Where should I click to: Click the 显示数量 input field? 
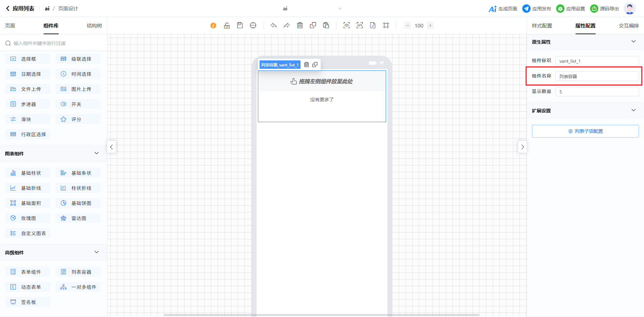[597, 92]
